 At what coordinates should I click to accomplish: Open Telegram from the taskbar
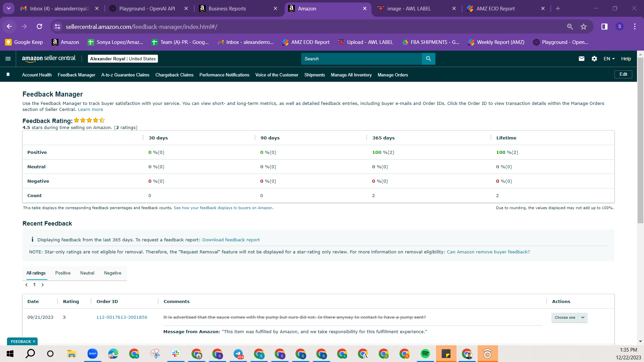[238, 354]
